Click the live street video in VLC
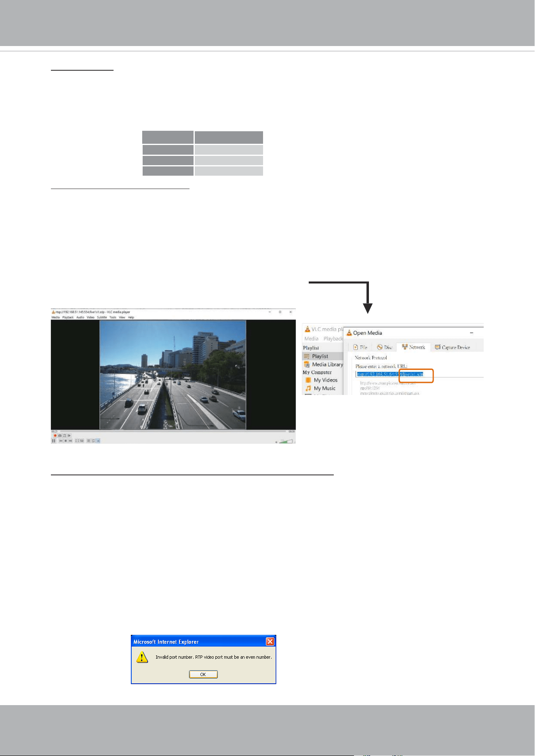The height and width of the screenshot is (756, 535). pyautogui.click(x=173, y=375)
